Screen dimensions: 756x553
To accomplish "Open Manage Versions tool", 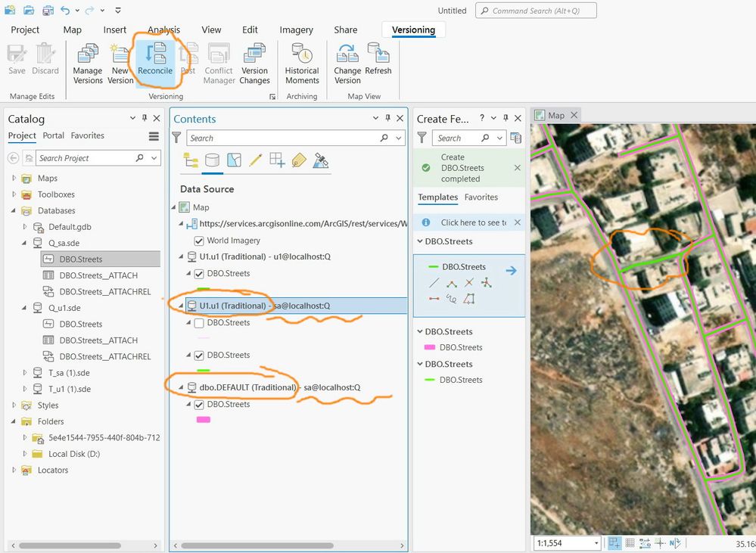I will [88, 63].
